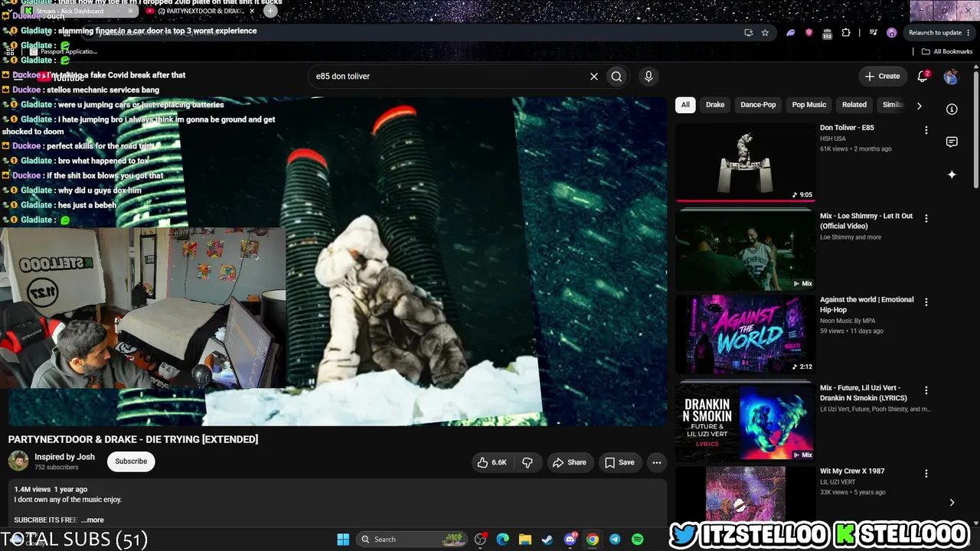This screenshot has width=980, height=551.
Task: Open the Inspired by Josh channel name
Action: [64, 457]
